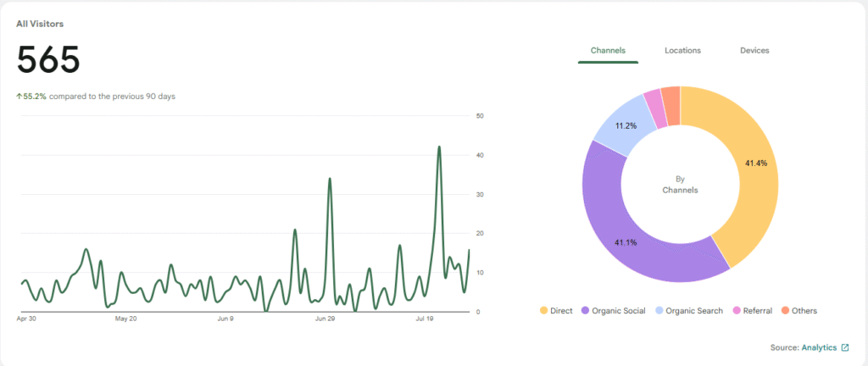Click the 565 All Visitors total

coord(48,60)
